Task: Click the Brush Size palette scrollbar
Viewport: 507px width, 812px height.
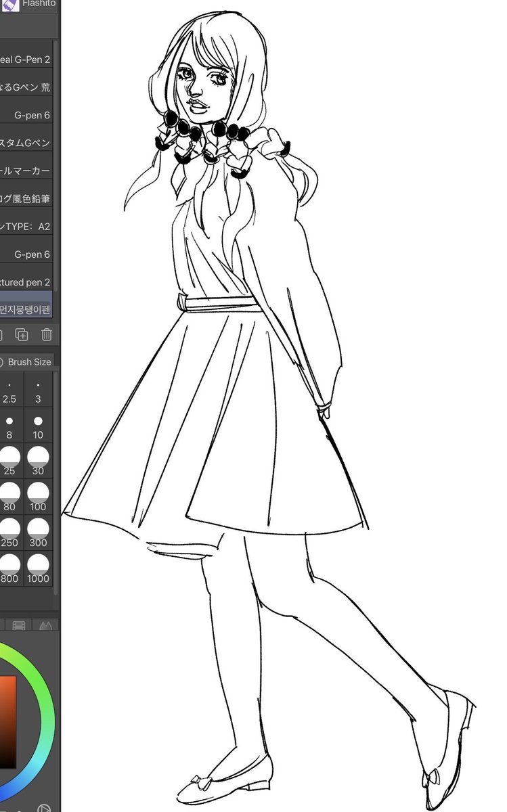Action: (x=56, y=484)
